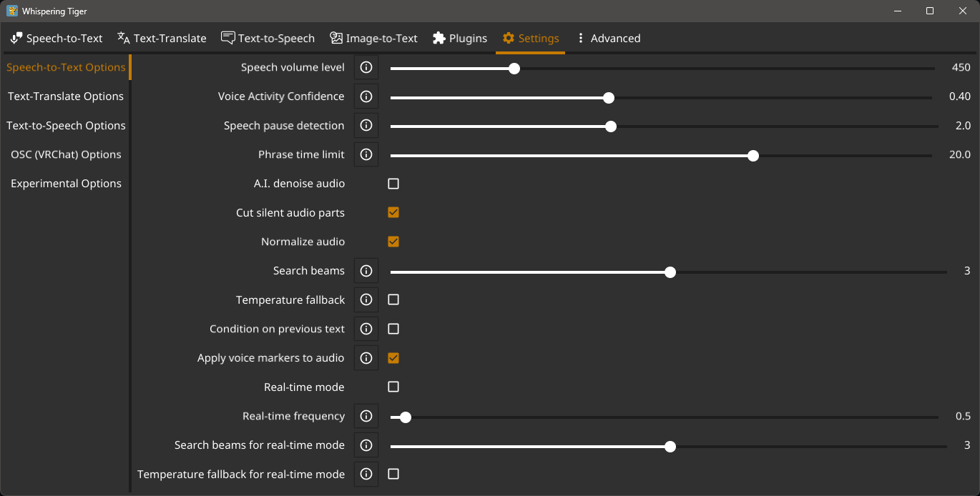Open Text-Translate Options section
The width and height of the screenshot is (980, 496).
tap(66, 96)
